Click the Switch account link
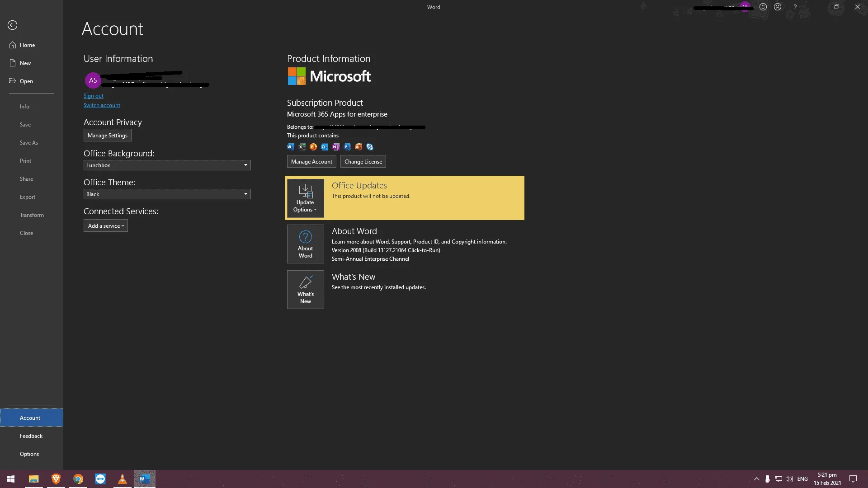 point(102,105)
